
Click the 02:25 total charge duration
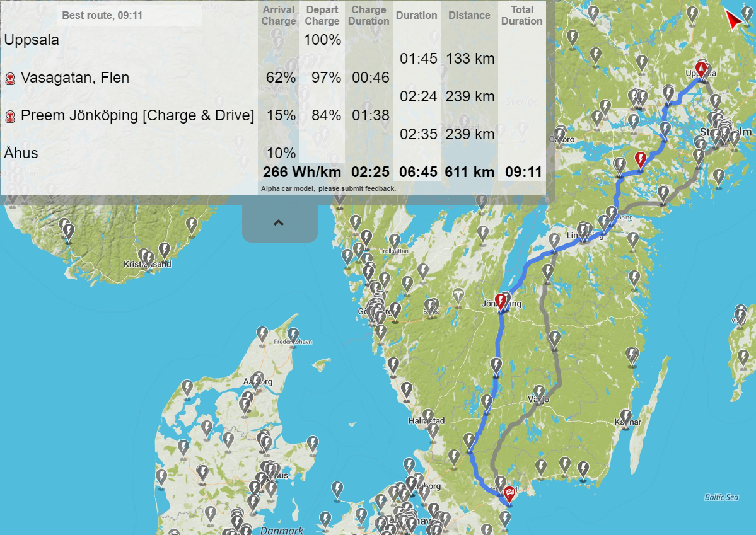pyautogui.click(x=371, y=172)
